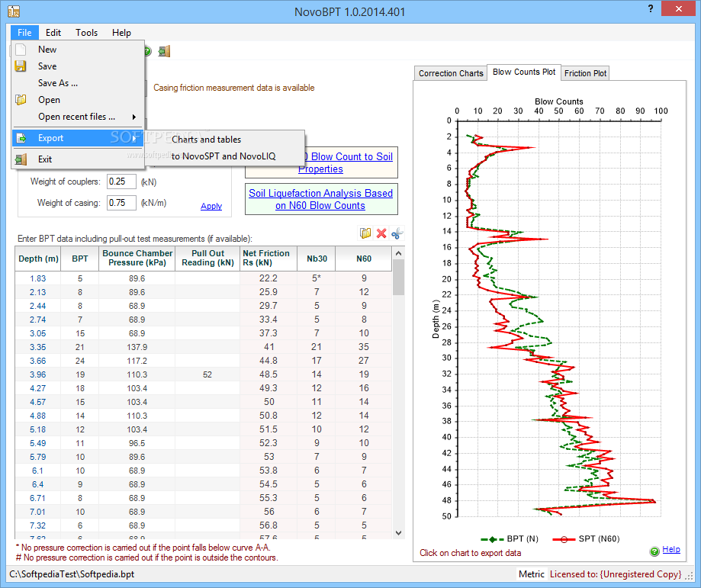
Task: Click BPT (N) legend entry
Action: 510,539
